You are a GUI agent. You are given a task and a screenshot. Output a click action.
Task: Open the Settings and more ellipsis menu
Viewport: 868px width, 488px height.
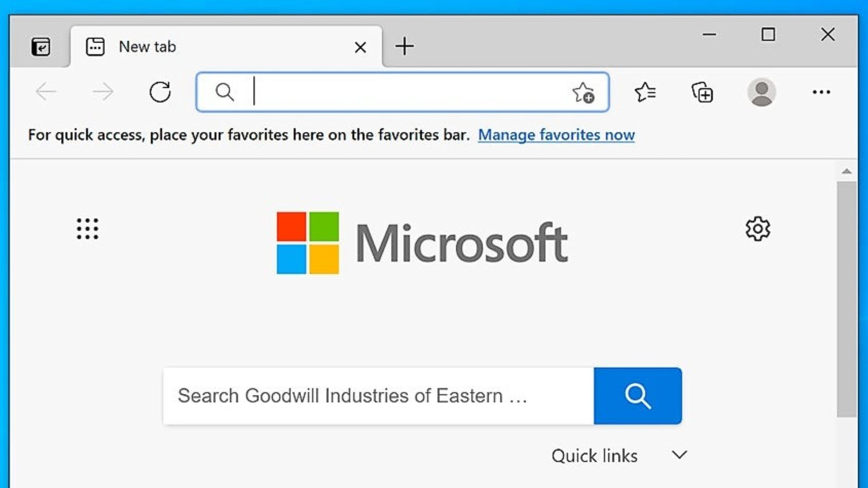coord(821,92)
